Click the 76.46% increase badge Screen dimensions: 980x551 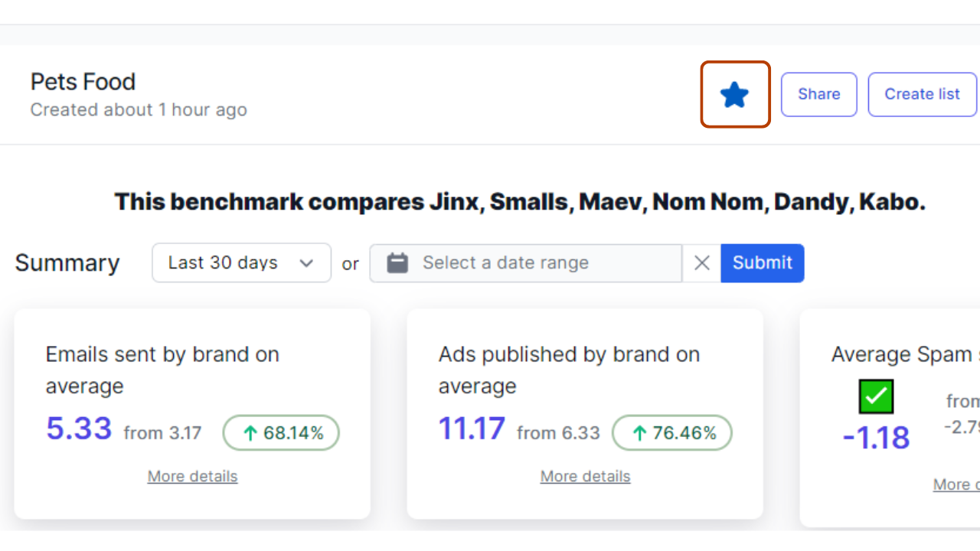point(672,433)
